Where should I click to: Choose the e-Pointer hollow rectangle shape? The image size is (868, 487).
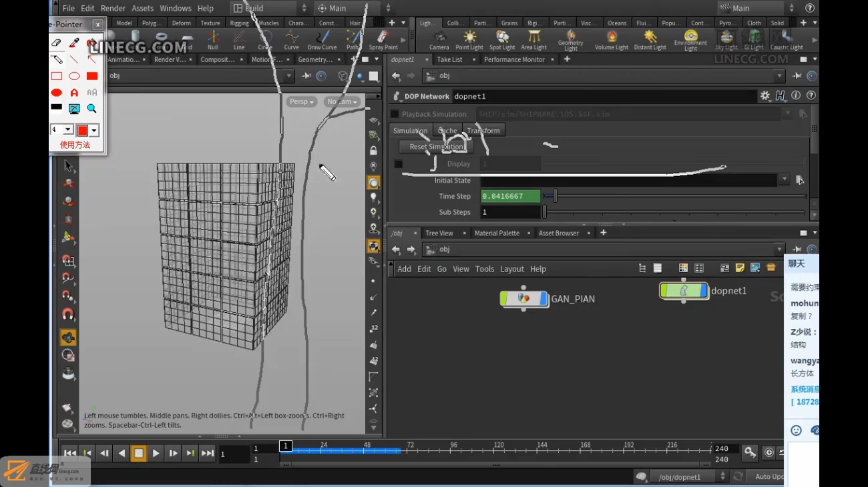pyautogui.click(x=57, y=76)
